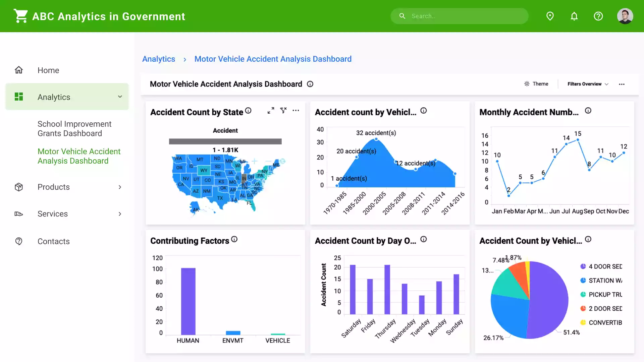644x362 pixels.
Task: Click info icon next to Contributing Factors
Action: pos(234,239)
